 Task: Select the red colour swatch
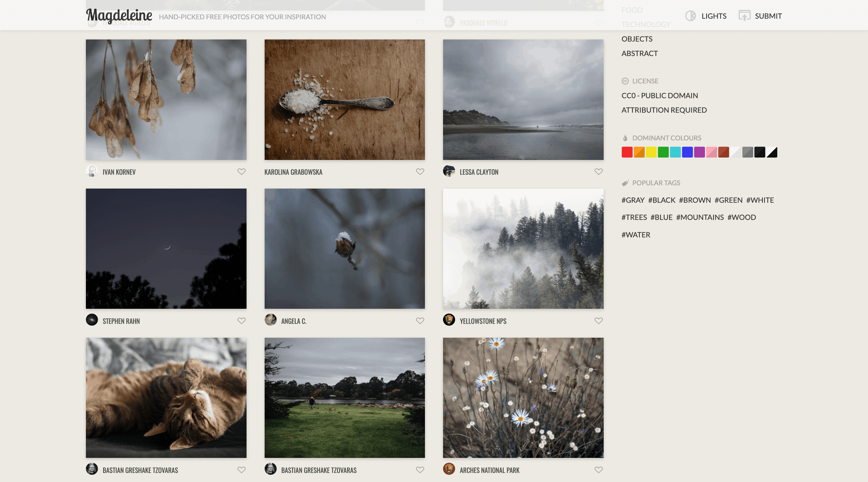[627, 152]
